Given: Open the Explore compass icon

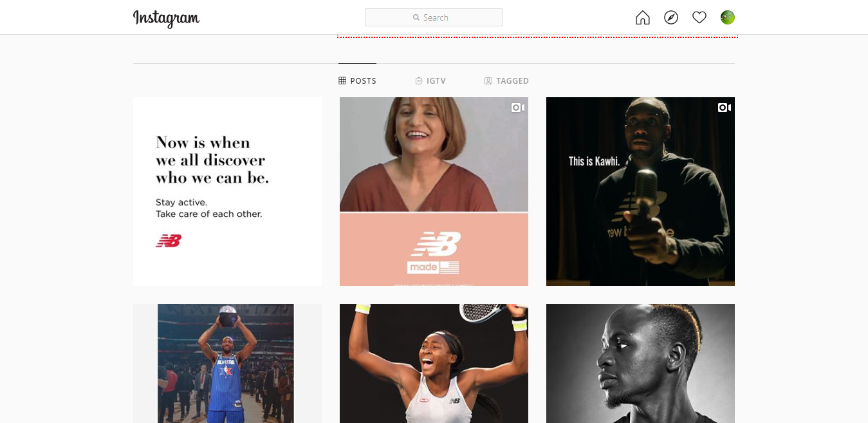Looking at the screenshot, I should click(671, 17).
